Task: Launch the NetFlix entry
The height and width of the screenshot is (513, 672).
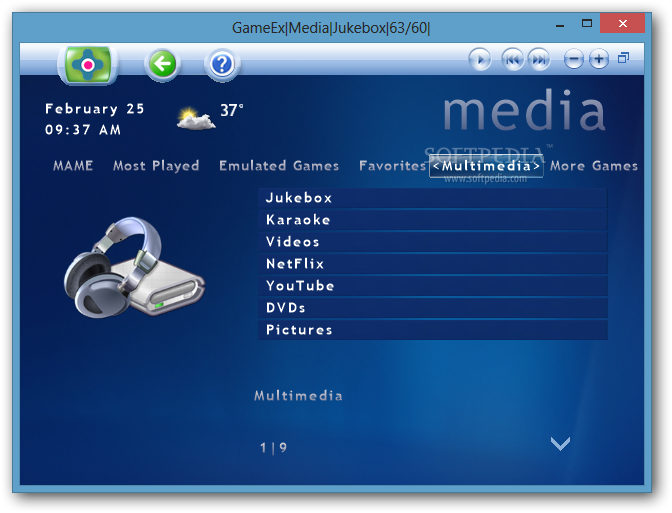Action: click(433, 264)
